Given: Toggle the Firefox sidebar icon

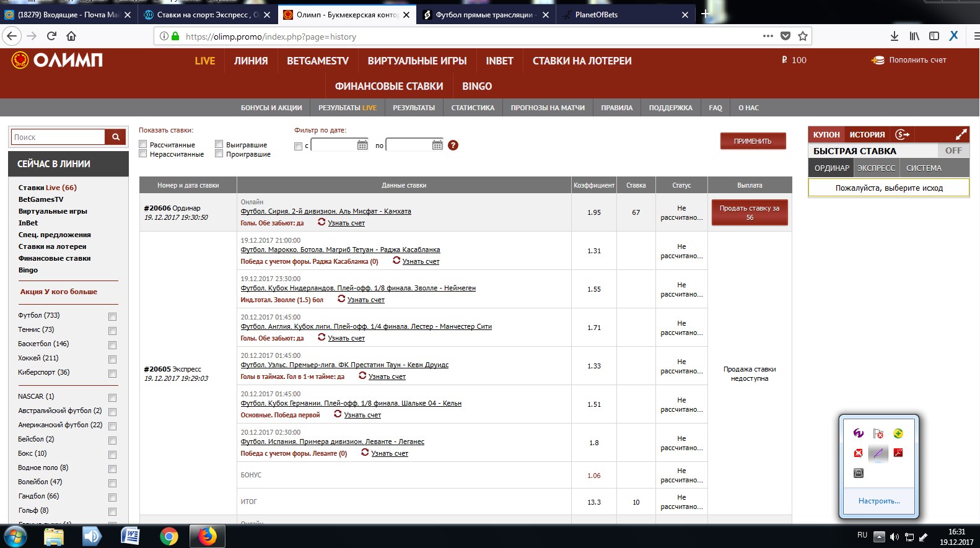Looking at the screenshot, I should tap(934, 36).
